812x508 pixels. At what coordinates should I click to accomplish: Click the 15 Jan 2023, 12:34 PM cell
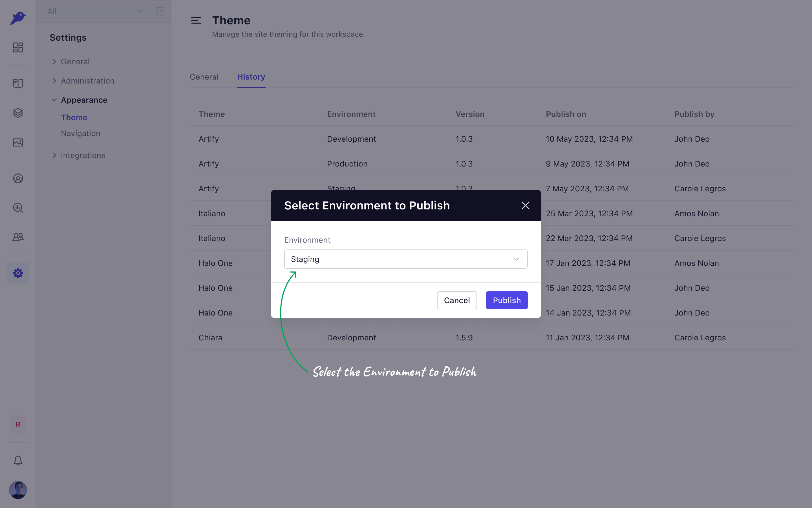point(588,288)
